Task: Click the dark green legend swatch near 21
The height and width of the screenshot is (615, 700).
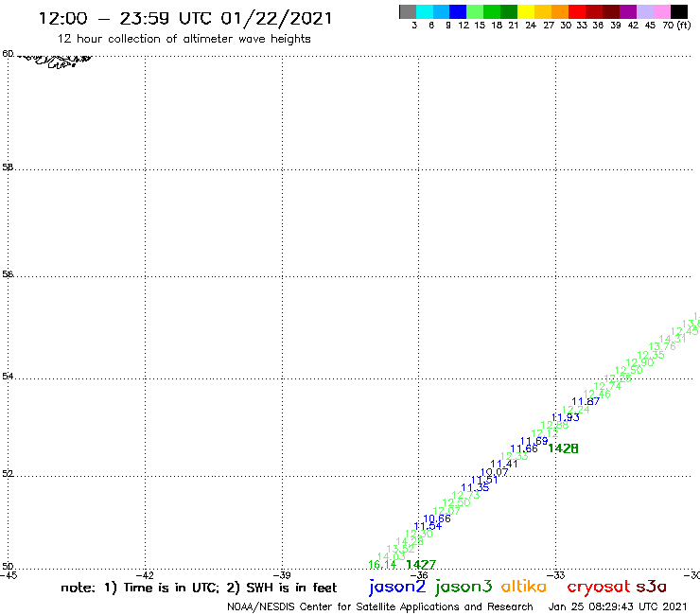Action: (x=509, y=11)
